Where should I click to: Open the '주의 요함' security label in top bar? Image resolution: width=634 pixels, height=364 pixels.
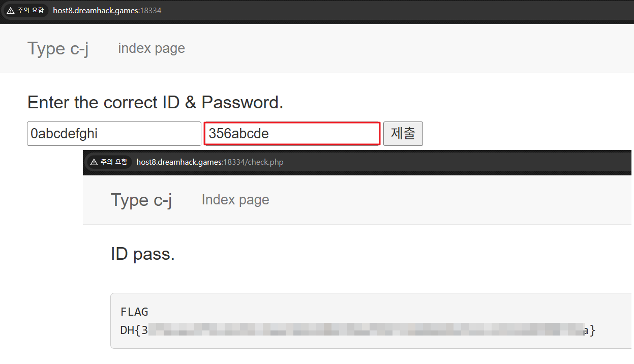point(30,10)
